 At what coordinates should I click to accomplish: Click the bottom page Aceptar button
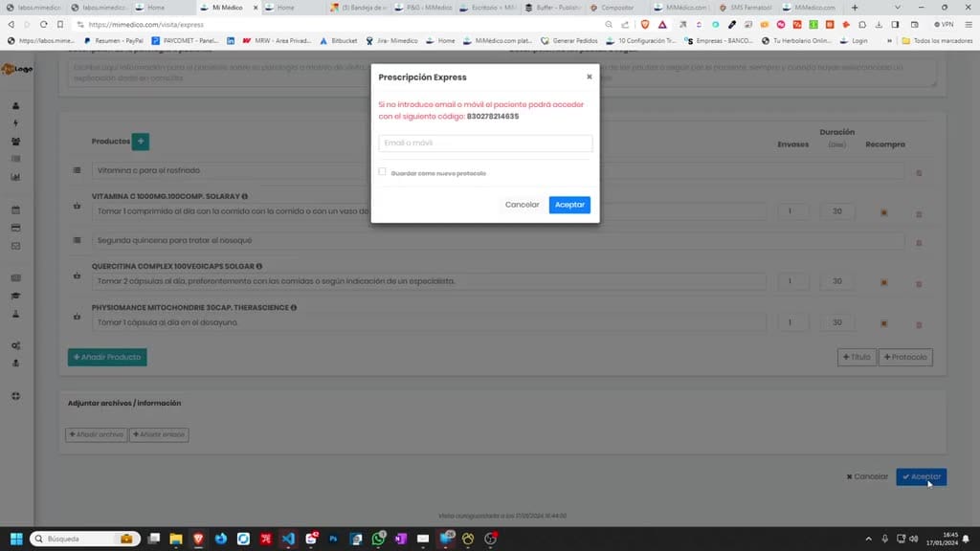[x=922, y=476]
